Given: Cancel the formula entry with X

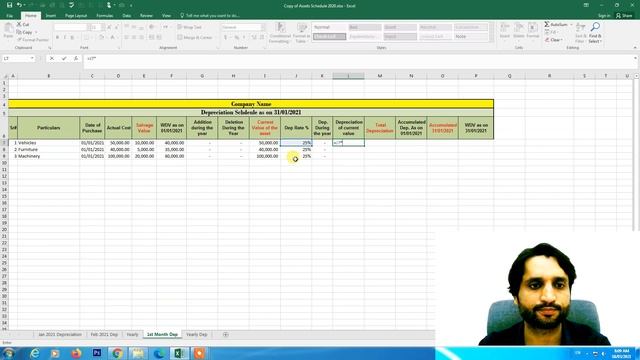Looking at the screenshot, I should 52,58.
